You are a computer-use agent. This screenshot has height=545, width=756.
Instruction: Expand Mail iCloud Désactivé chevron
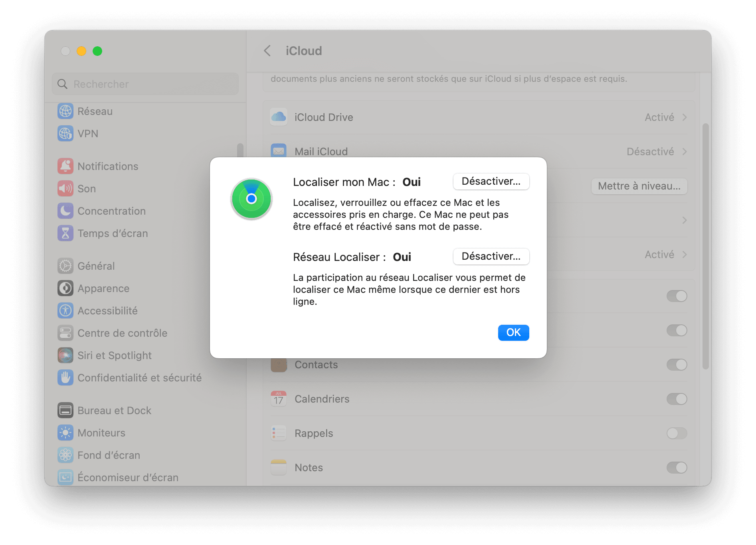click(685, 151)
